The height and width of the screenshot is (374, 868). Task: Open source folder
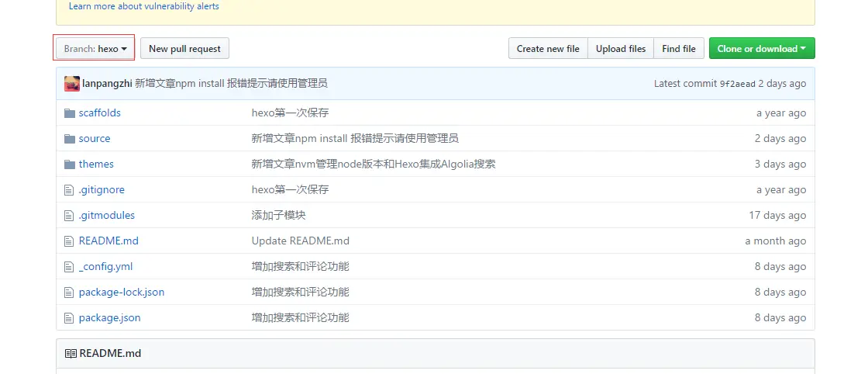95,139
